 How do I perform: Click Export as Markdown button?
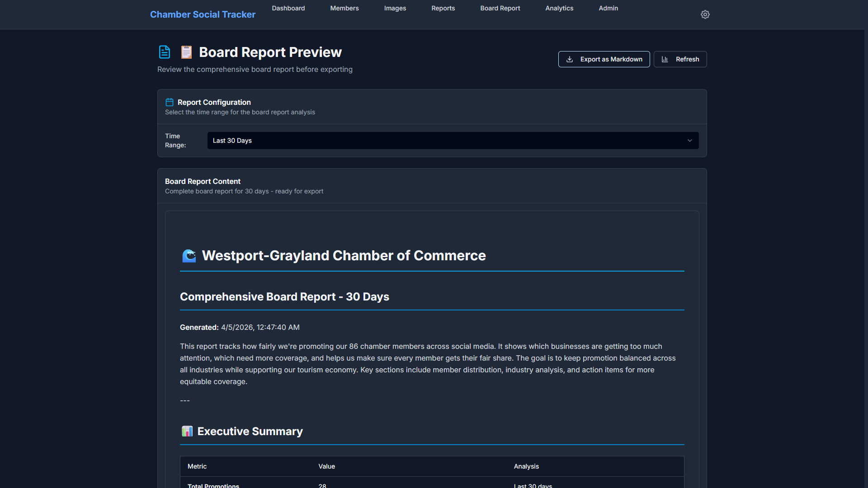(604, 59)
